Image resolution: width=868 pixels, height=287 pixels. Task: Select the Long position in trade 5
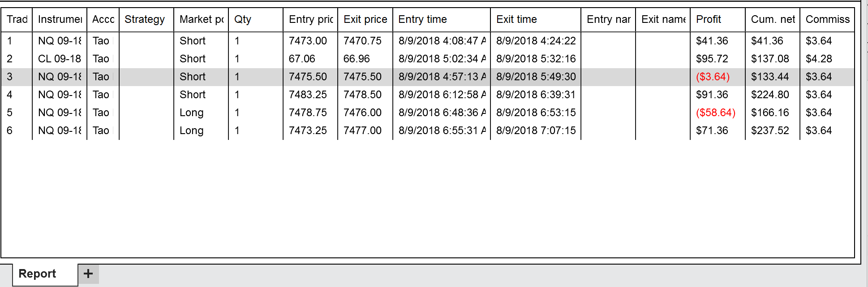coord(192,113)
